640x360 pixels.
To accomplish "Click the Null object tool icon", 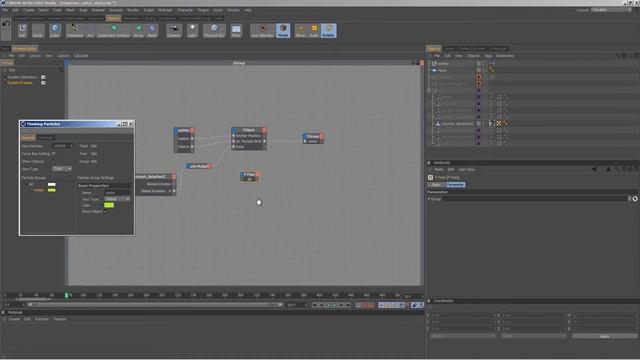I will click(22, 30).
